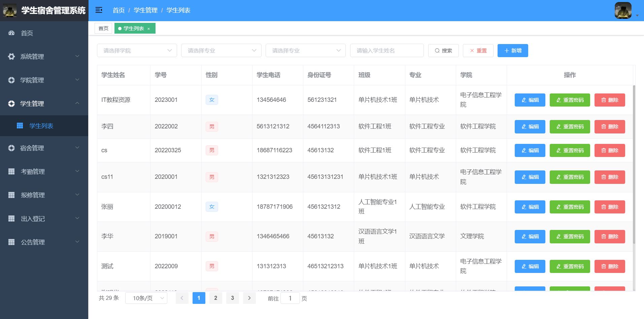Toggle the sidebar collapse hamburger icon

[99, 10]
